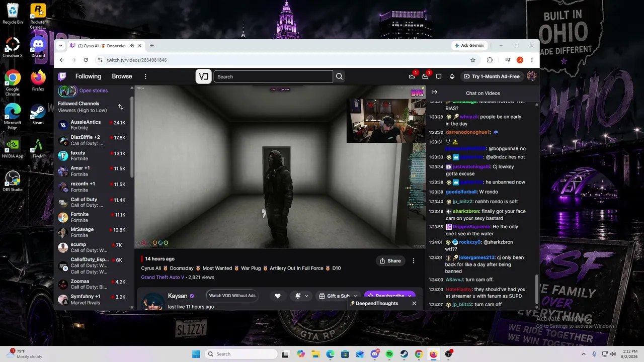Open Steam desktop shortcut
The width and height of the screenshot is (644, 362).
pyautogui.click(x=38, y=114)
